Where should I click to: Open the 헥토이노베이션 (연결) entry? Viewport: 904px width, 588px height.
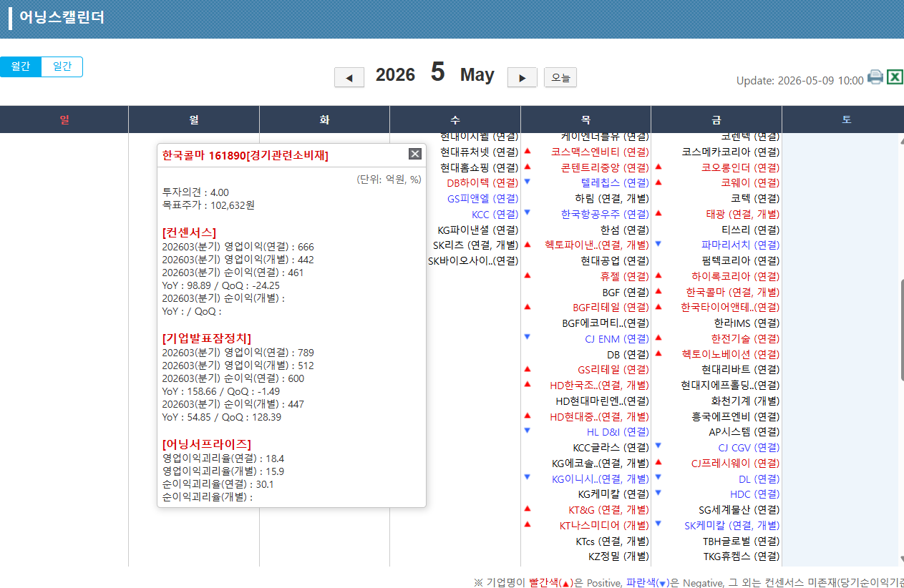[x=731, y=354]
